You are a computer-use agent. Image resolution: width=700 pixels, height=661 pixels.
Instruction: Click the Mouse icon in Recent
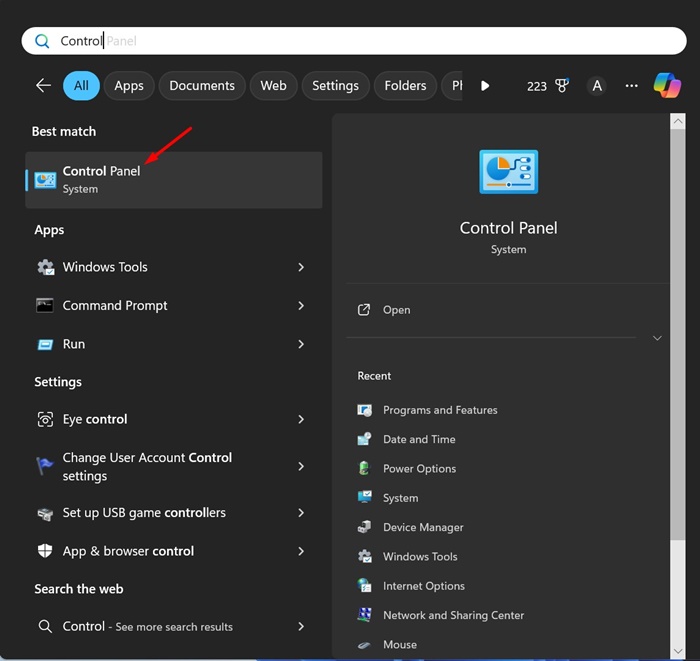(364, 644)
